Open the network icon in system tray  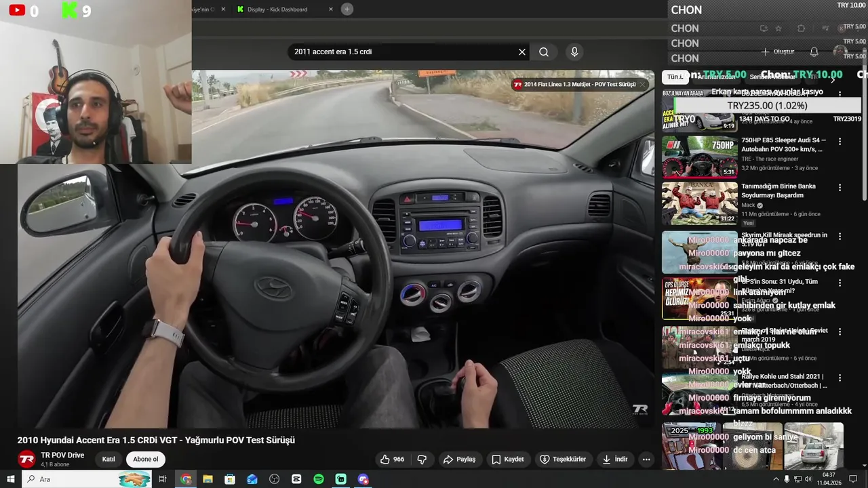797,479
